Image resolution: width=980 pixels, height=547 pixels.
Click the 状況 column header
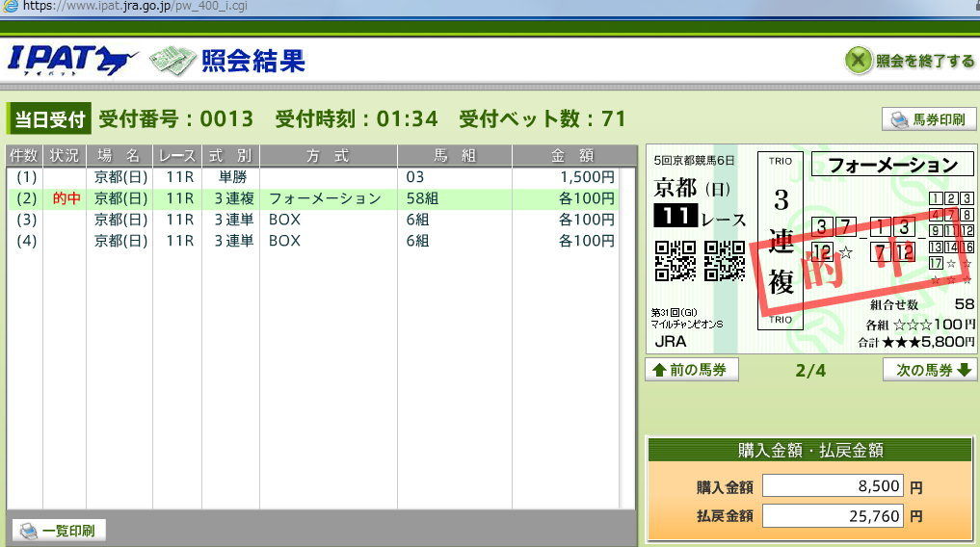(x=65, y=155)
